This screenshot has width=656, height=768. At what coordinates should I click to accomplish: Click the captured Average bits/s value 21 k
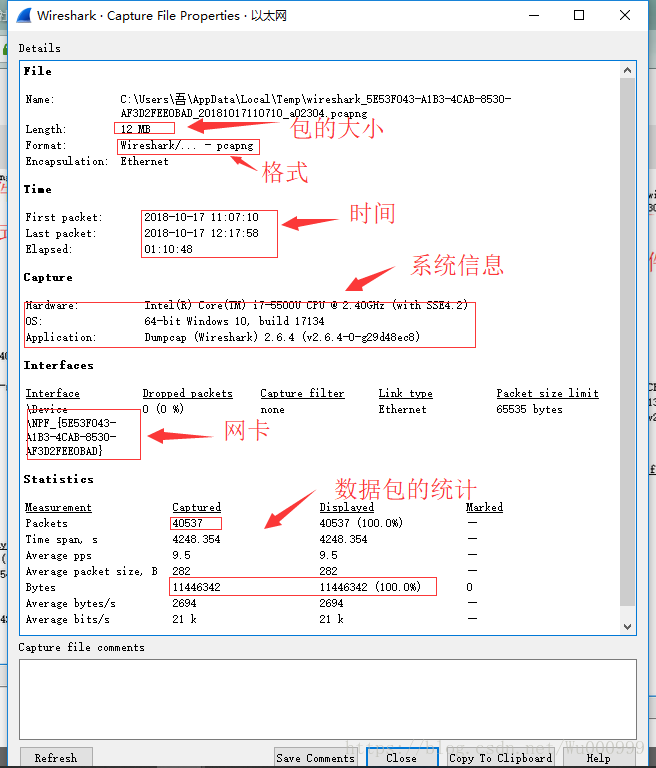[184, 619]
